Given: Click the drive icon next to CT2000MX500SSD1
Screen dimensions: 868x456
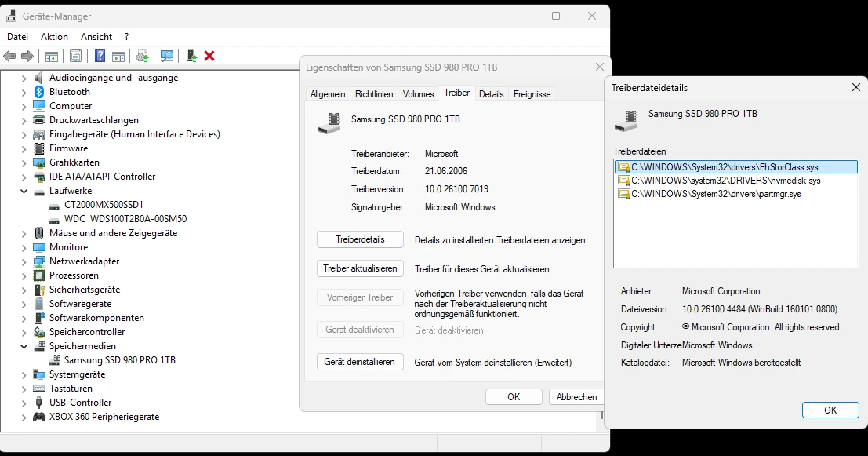Looking at the screenshot, I should coord(53,205).
